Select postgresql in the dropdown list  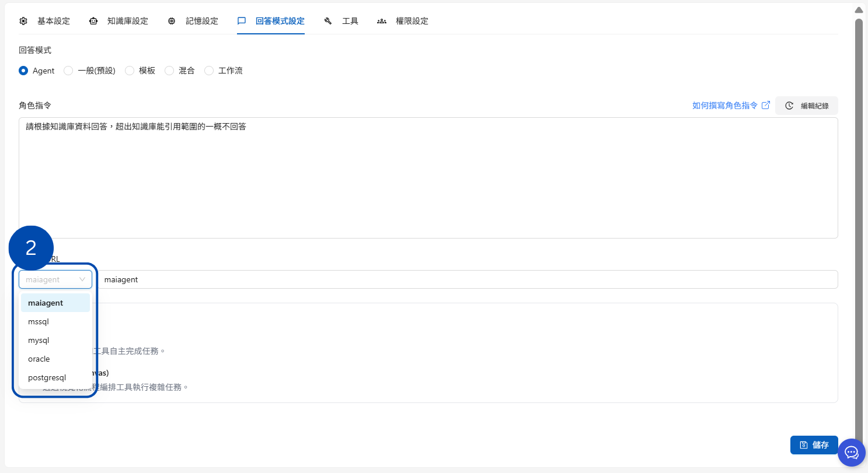tap(47, 377)
